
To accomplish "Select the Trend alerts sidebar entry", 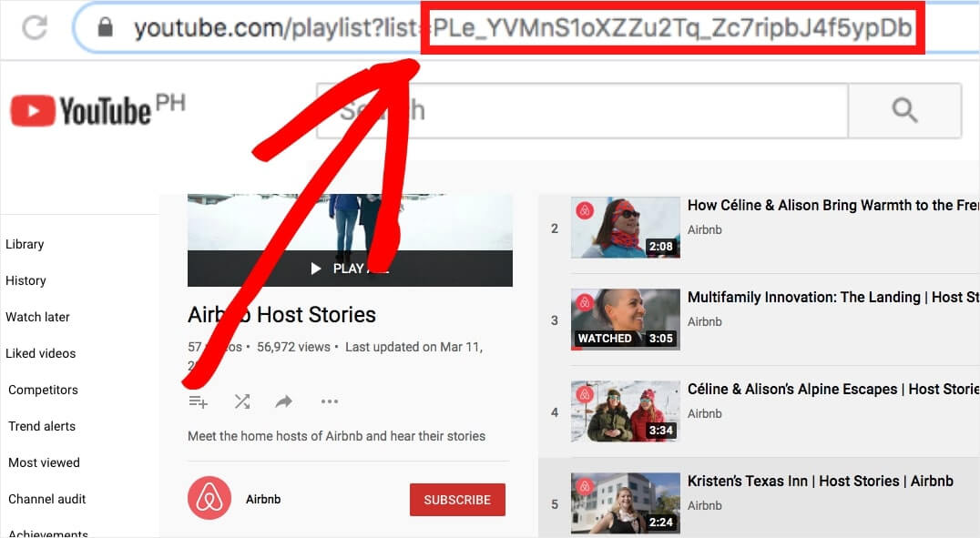I will click(41, 426).
